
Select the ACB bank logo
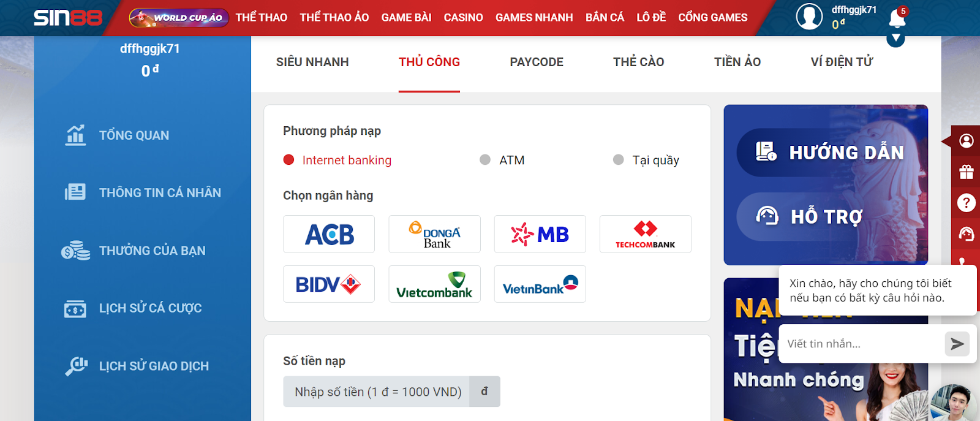click(x=329, y=234)
